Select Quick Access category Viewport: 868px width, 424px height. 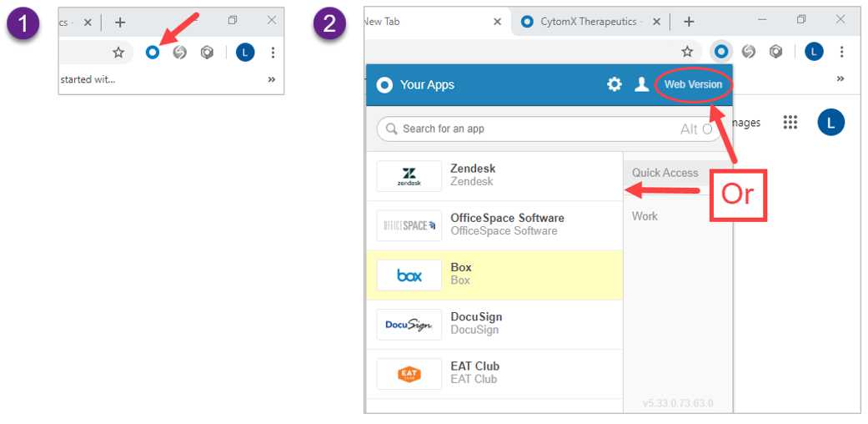click(x=665, y=173)
